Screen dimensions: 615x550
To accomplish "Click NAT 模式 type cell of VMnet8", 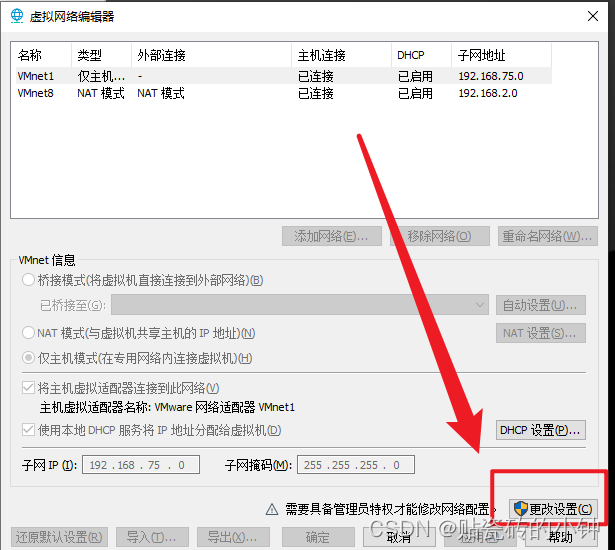I will (101, 93).
